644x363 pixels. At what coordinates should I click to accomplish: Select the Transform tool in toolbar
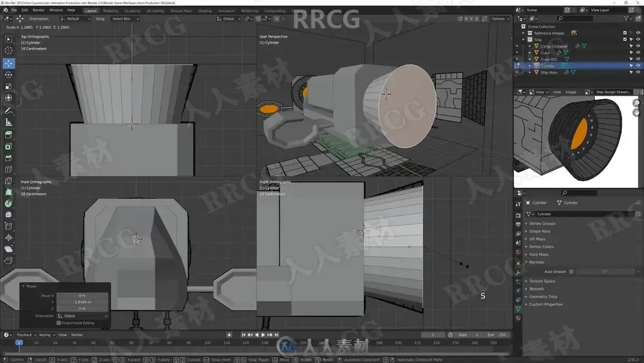[x=9, y=98]
